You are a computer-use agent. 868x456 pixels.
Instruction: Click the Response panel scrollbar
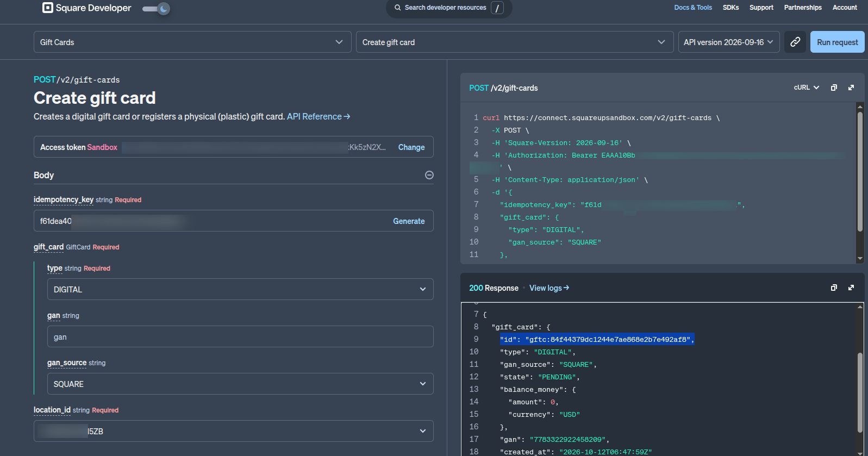point(860,392)
